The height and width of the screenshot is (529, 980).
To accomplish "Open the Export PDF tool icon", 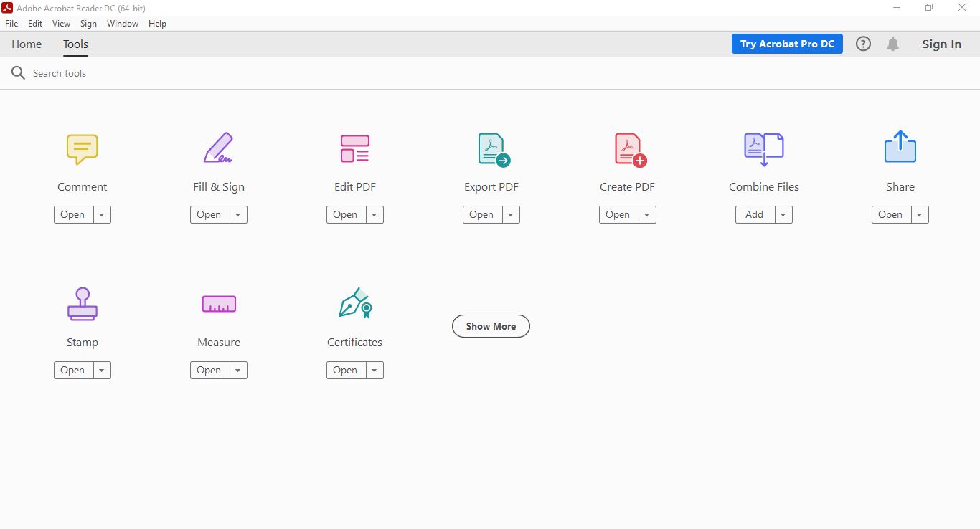I will tap(494, 150).
